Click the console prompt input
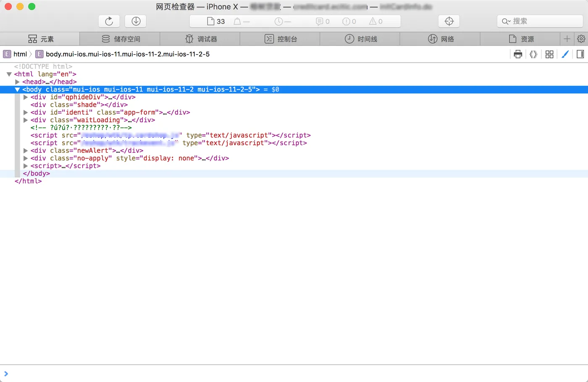 tap(294, 374)
